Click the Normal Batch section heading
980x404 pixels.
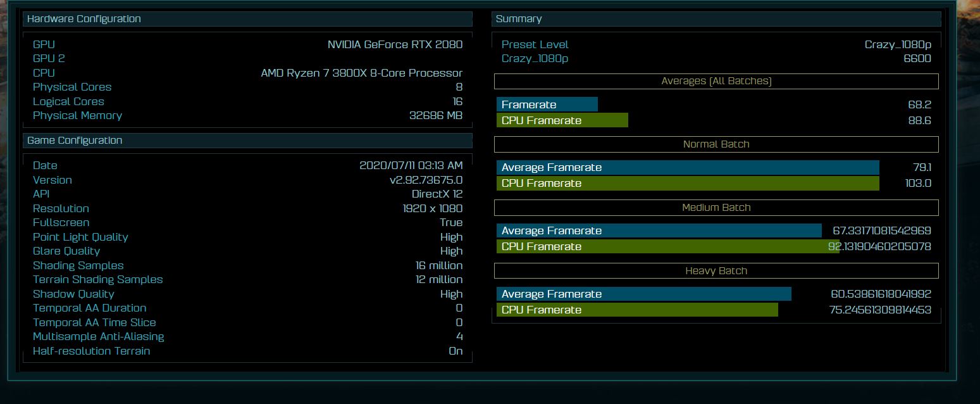point(716,144)
